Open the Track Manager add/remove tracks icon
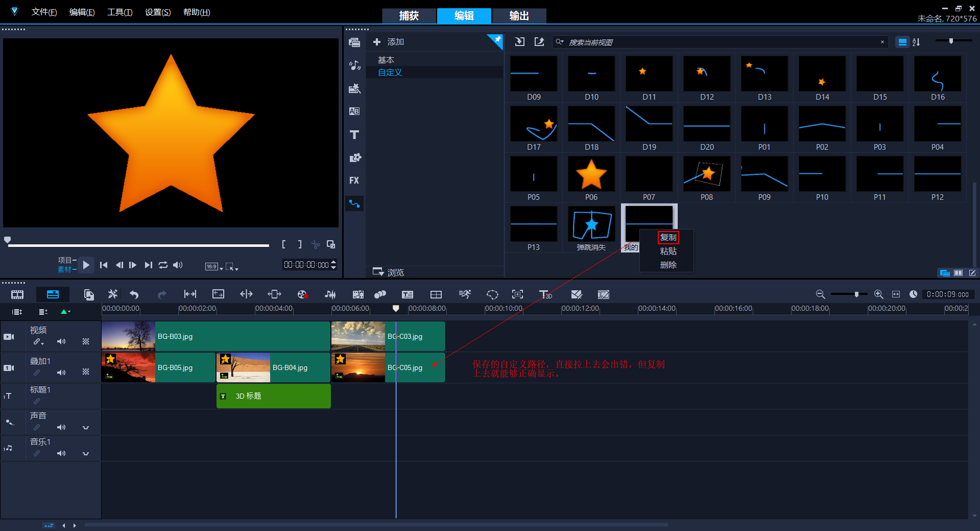Viewport: 980px width, 531px height. tap(43, 311)
